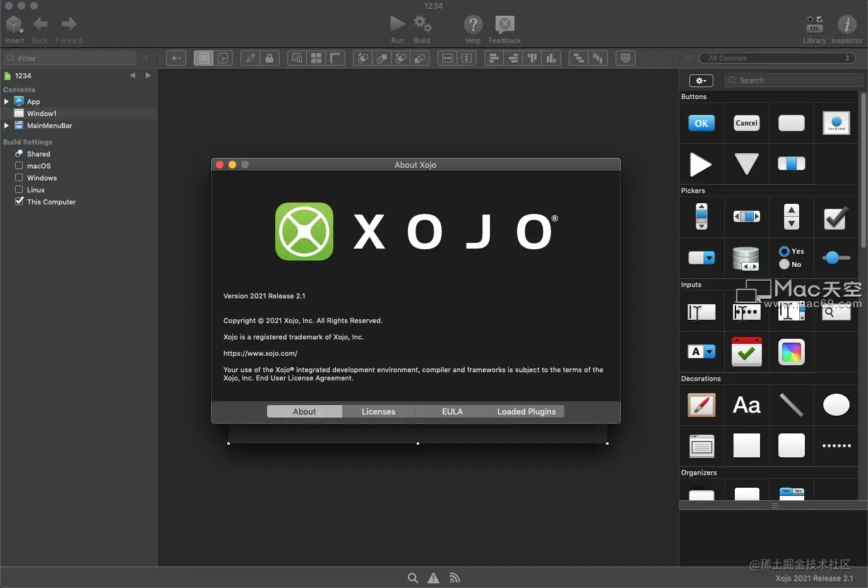Enable the Windows build target checkbox
868x588 pixels.
pyautogui.click(x=19, y=177)
